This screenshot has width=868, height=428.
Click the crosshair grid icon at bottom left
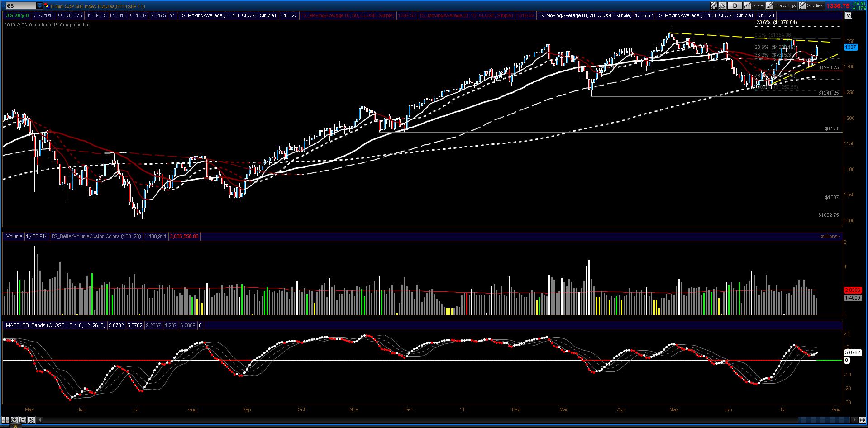pos(6,420)
